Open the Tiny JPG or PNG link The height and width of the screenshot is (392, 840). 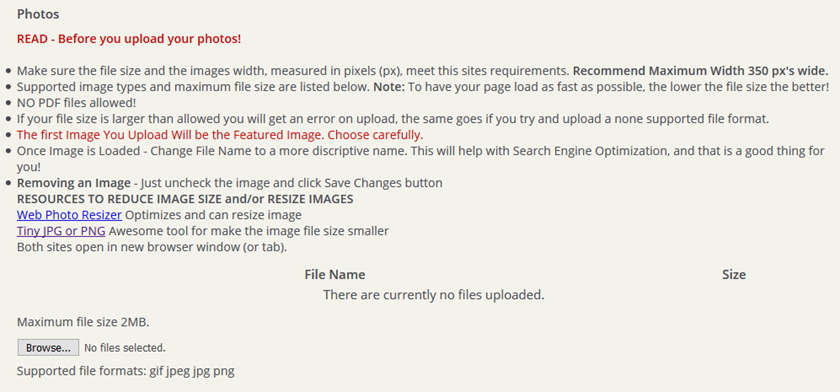(x=61, y=231)
